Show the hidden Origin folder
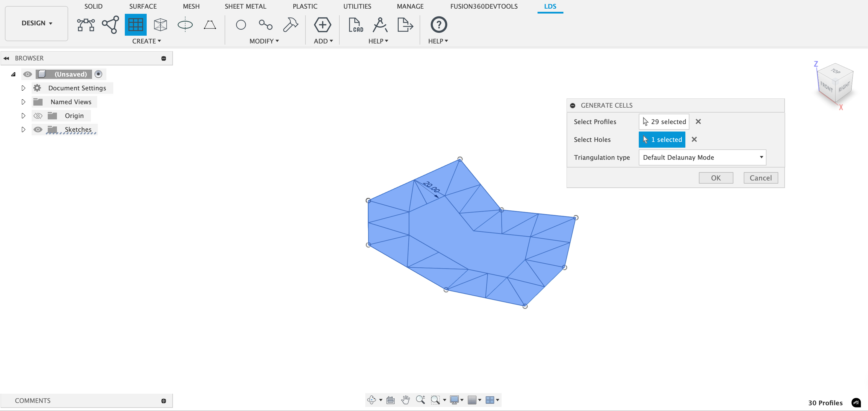Viewport: 868px width, 411px height. tap(38, 116)
